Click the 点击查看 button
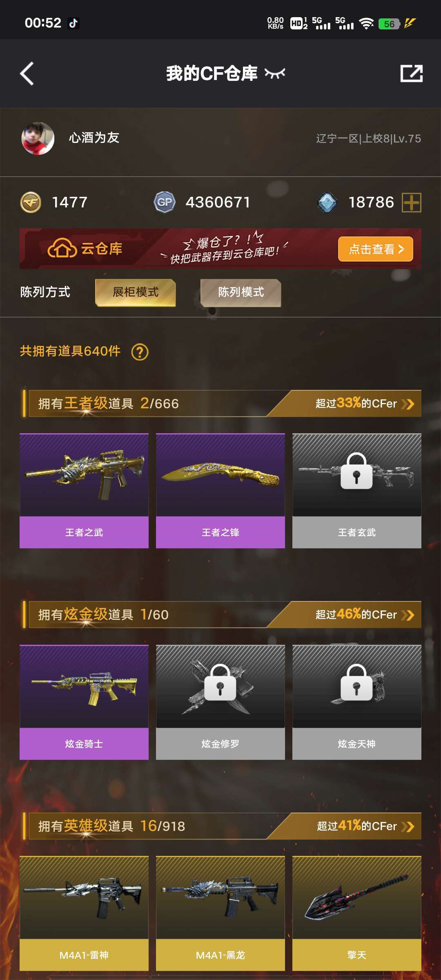 click(x=376, y=249)
